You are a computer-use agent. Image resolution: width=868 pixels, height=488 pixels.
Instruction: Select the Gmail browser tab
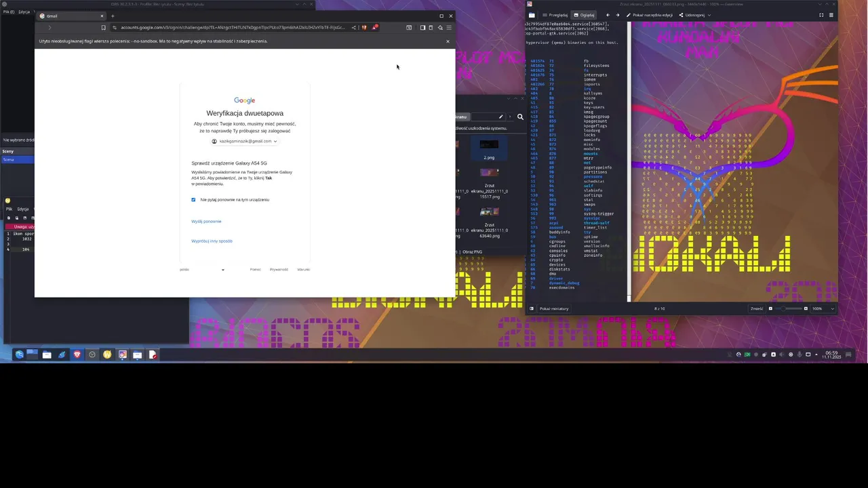coord(71,16)
